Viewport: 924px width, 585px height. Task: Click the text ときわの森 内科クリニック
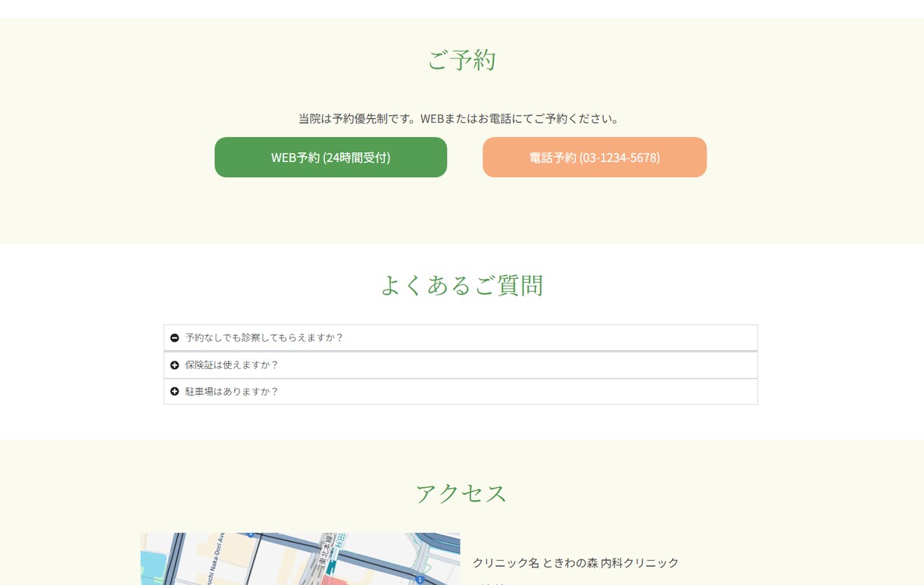[x=610, y=563]
